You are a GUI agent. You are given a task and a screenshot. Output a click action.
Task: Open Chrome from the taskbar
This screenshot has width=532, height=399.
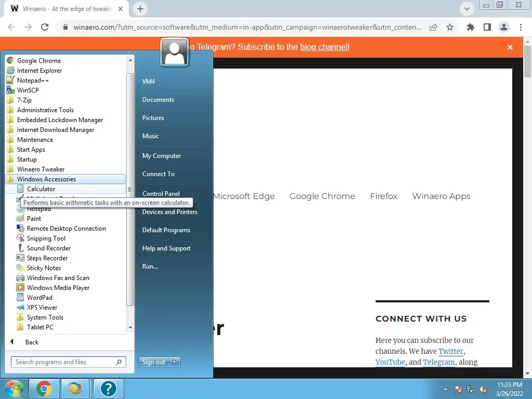[x=44, y=389]
